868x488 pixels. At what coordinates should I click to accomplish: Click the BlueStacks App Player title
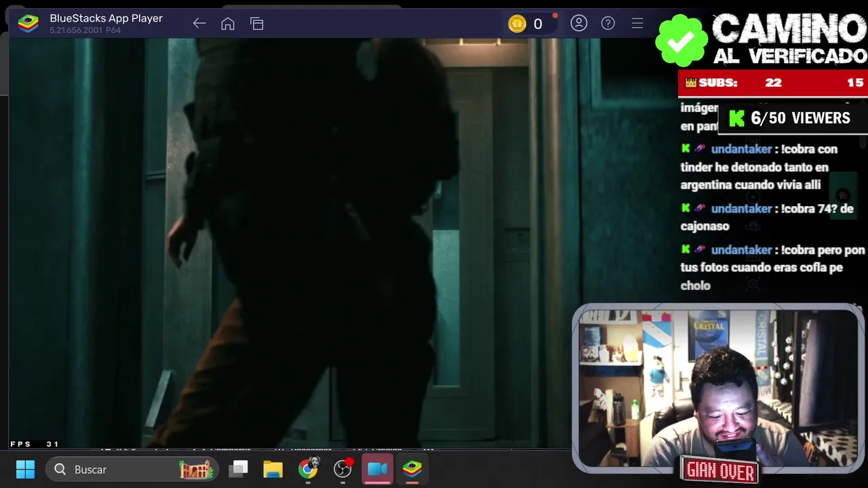106,18
